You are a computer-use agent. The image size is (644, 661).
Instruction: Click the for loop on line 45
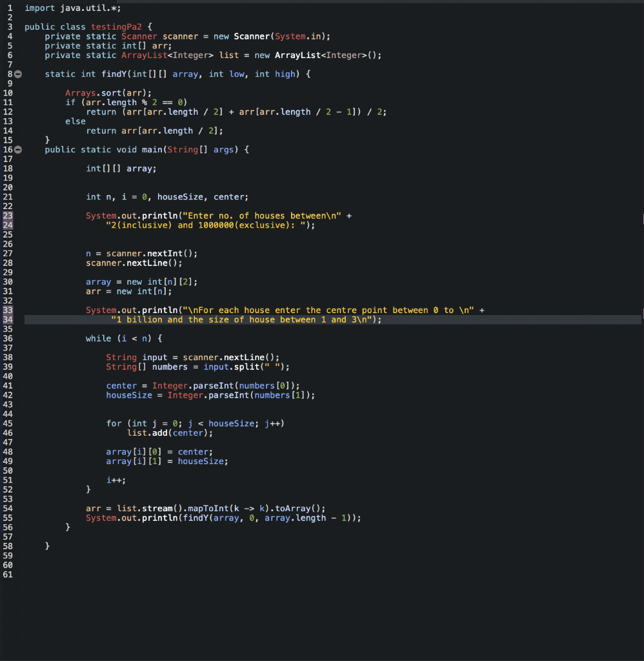[x=114, y=423]
